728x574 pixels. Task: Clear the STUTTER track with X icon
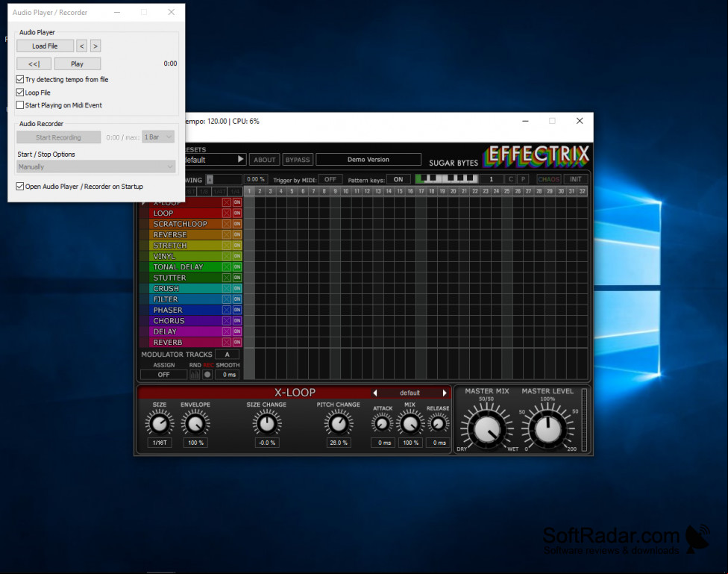point(226,278)
